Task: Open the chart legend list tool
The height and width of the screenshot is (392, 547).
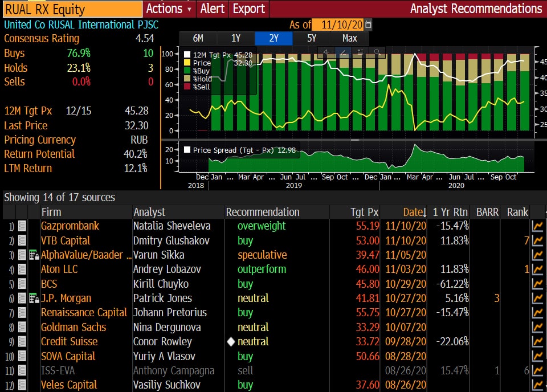Action: tap(360, 52)
